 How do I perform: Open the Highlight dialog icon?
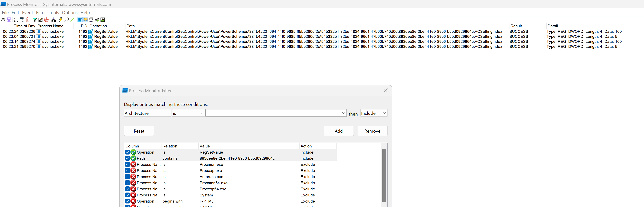pyautogui.click(x=40, y=20)
